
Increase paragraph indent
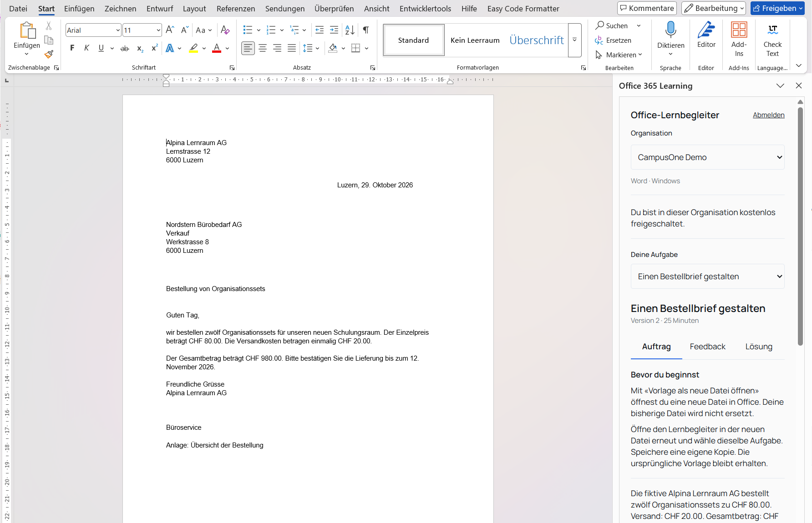334,30
